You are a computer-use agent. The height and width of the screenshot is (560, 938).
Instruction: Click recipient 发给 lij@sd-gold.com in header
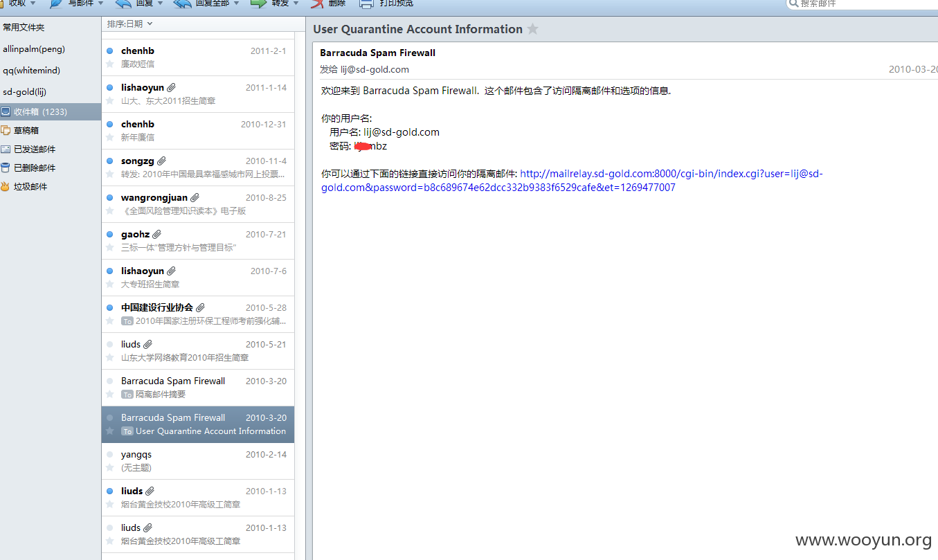click(364, 69)
